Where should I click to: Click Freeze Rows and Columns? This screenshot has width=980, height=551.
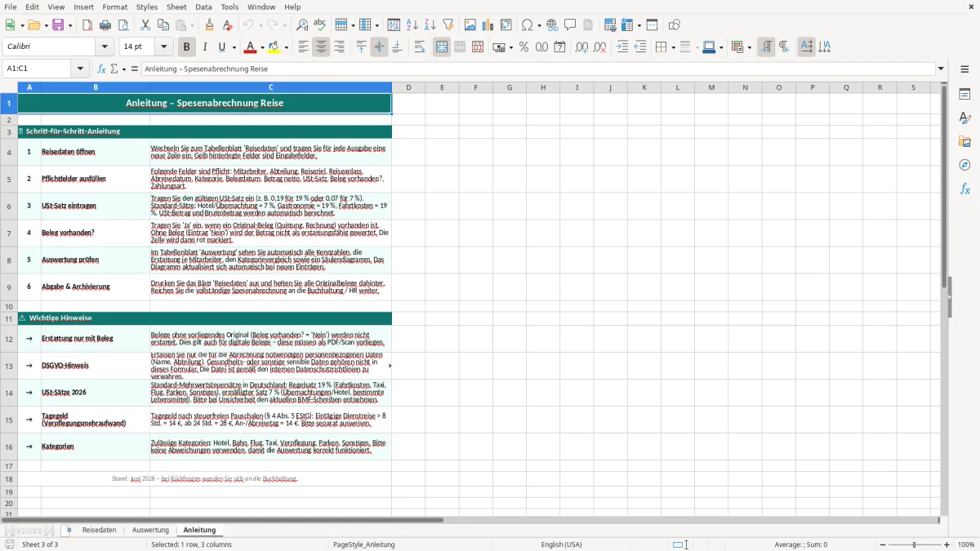click(627, 25)
